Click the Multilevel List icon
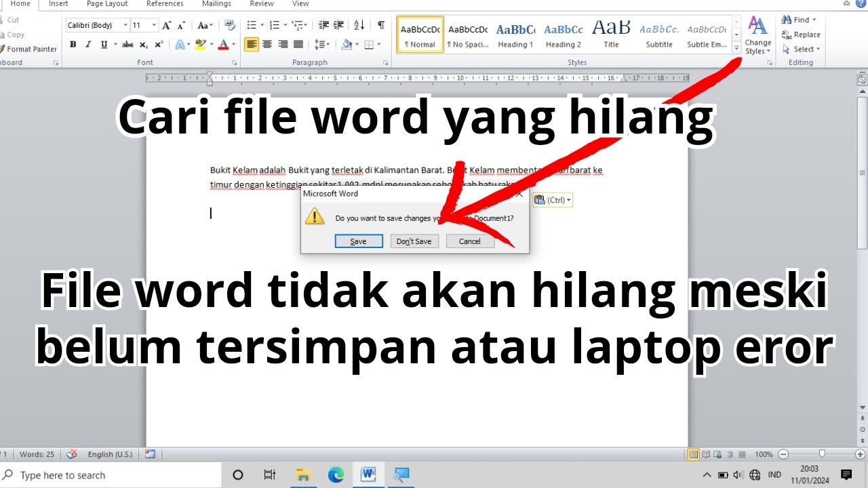Screen dimensions: 868x488 point(299,25)
